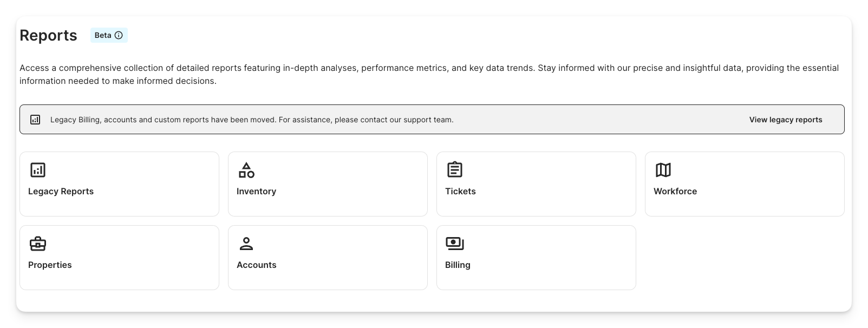Go to Tickets reports label
Image resolution: width=868 pixels, height=328 pixels.
click(460, 191)
